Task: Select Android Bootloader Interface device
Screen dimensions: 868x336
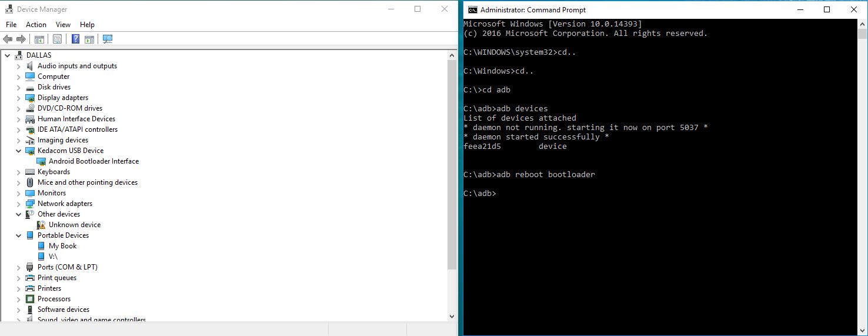Action: click(x=94, y=161)
